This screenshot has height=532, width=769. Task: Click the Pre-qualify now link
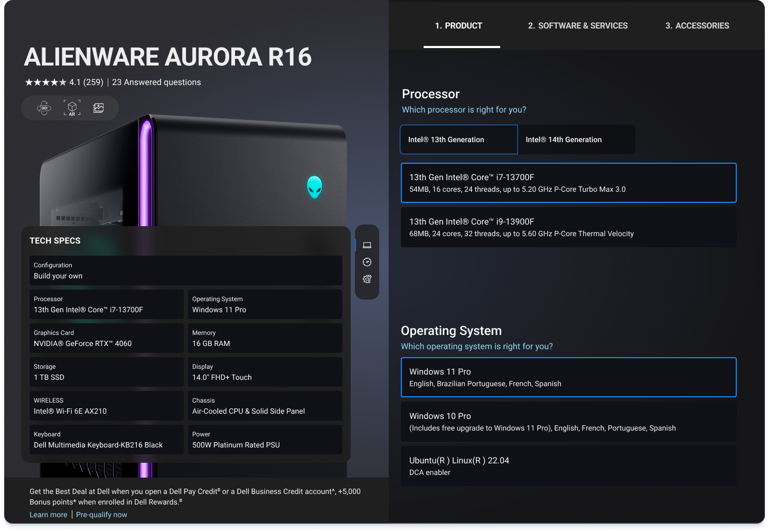click(x=101, y=515)
